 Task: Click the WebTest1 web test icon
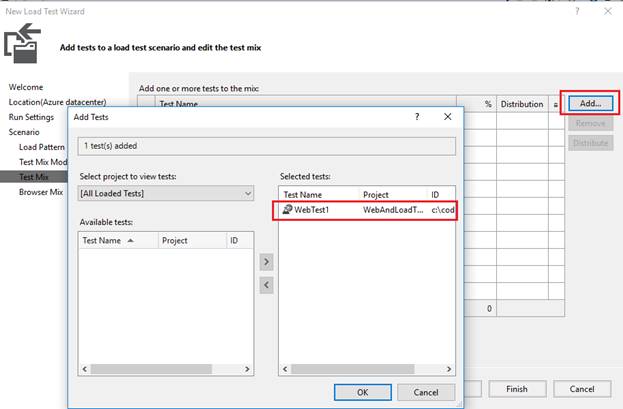287,209
